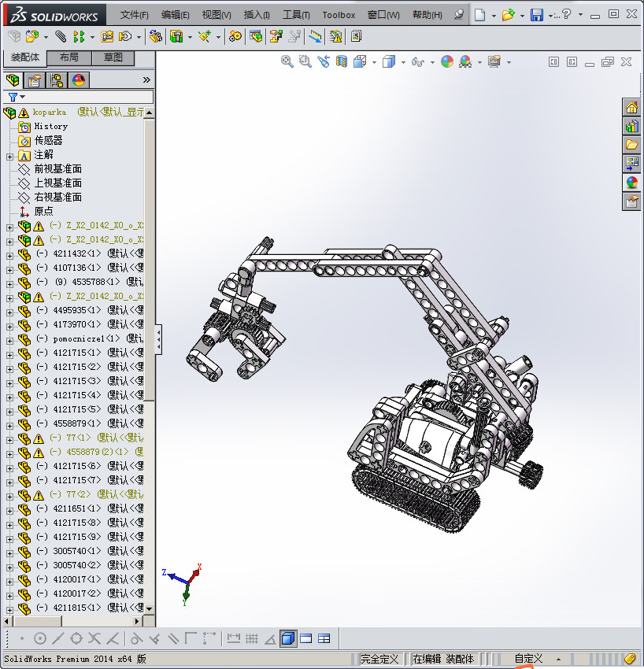Select the 原点 origin item
Viewport: 644px width, 669px height.
tap(43, 211)
